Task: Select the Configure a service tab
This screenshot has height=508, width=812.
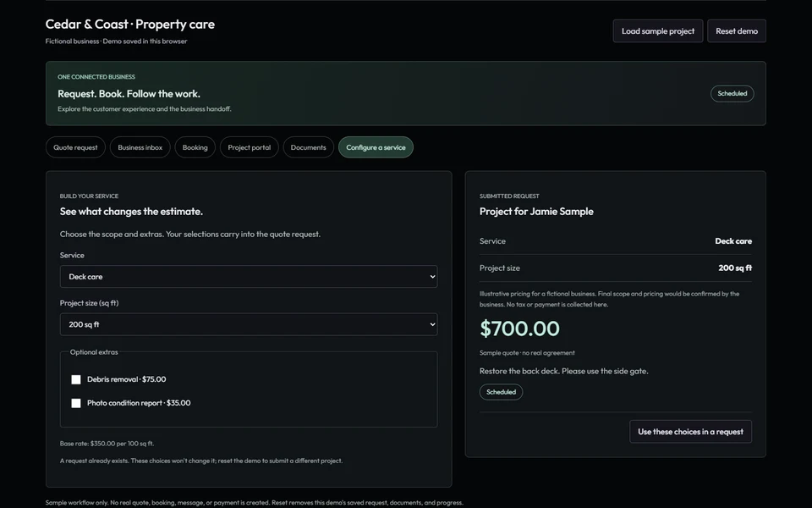Action: (x=376, y=147)
